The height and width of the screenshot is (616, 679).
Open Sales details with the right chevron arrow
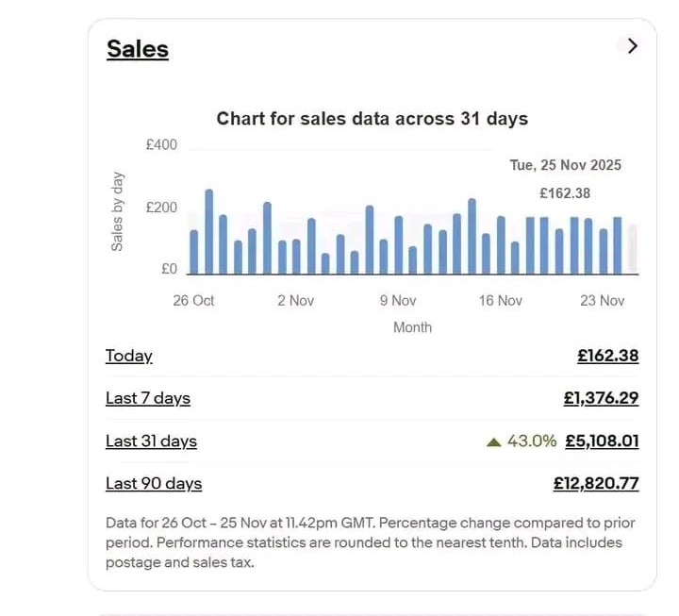point(632,45)
